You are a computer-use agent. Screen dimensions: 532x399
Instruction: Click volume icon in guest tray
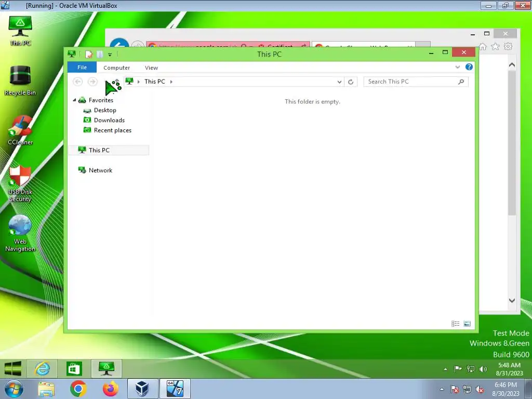click(483, 369)
